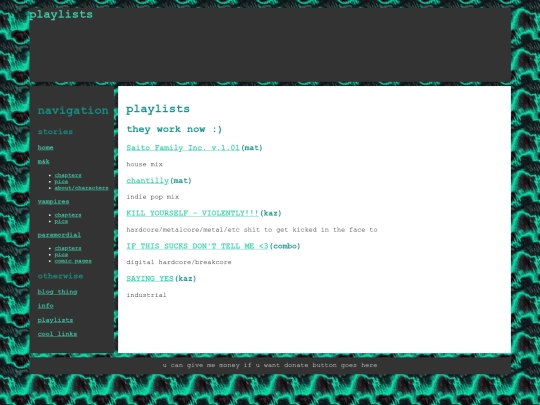This screenshot has width=540, height=405.
Task: Open the about/characters link
Action: (x=81, y=188)
